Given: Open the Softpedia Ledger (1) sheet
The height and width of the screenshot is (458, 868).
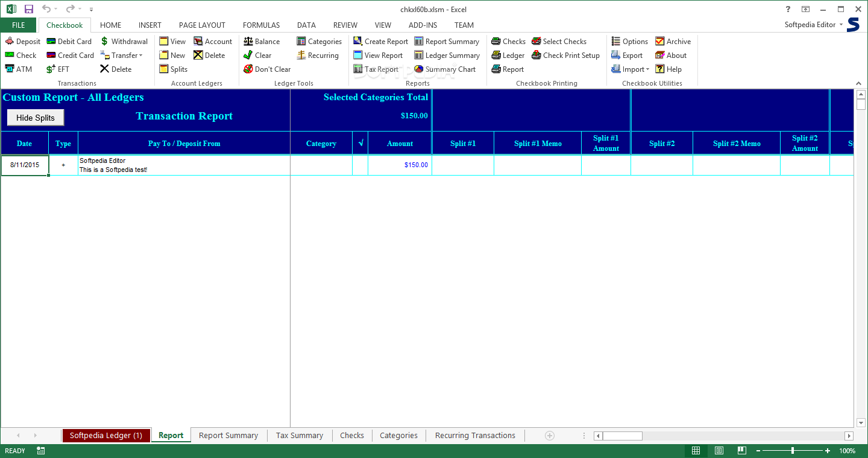Looking at the screenshot, I should pyautogui.click(x=105, y=435).
